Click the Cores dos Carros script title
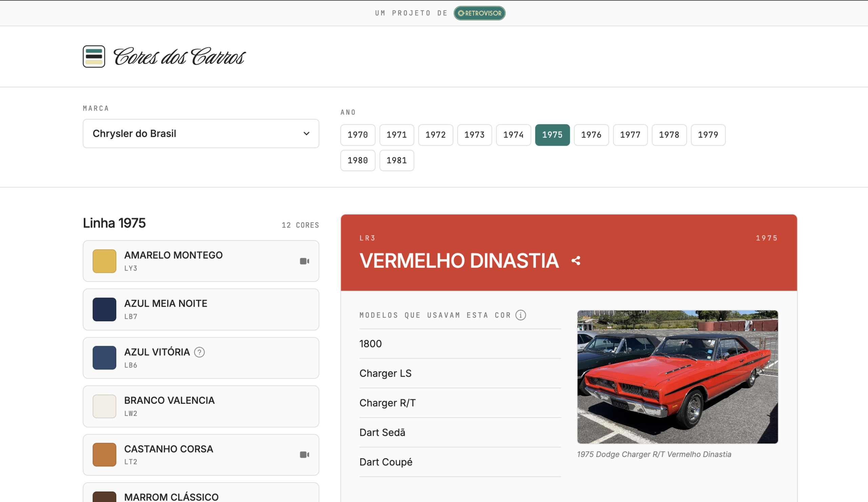The height and width of the screenshot is (502, 868). pos(179,57)
